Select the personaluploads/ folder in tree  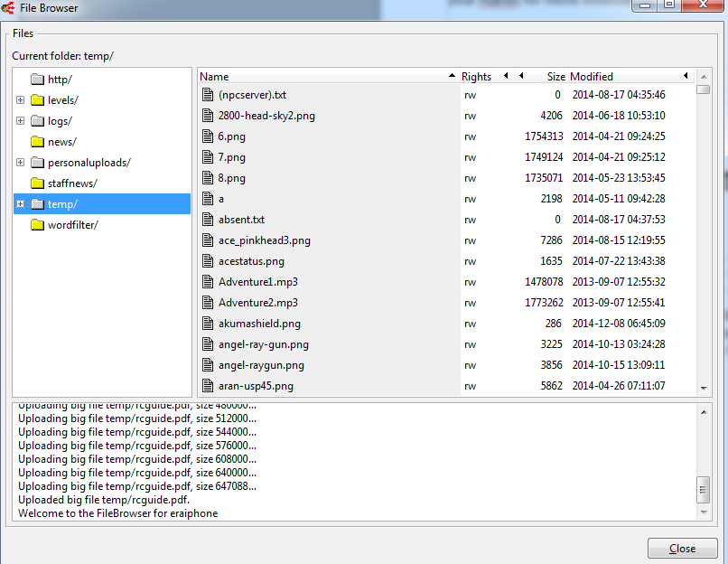[89, 163]
